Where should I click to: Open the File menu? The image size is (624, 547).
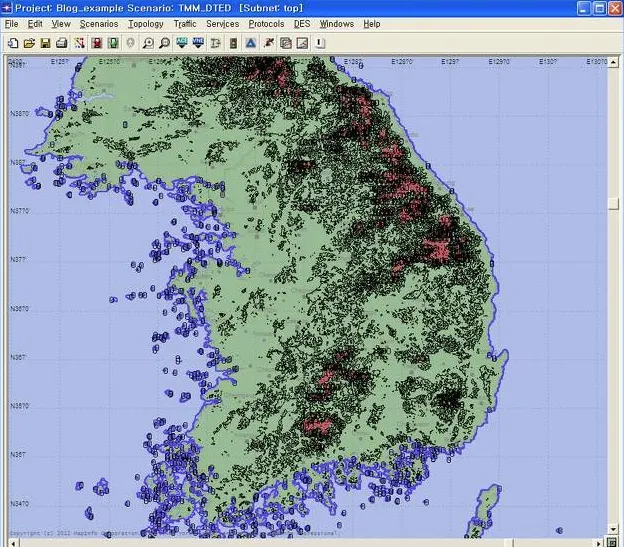pos(12,23)
